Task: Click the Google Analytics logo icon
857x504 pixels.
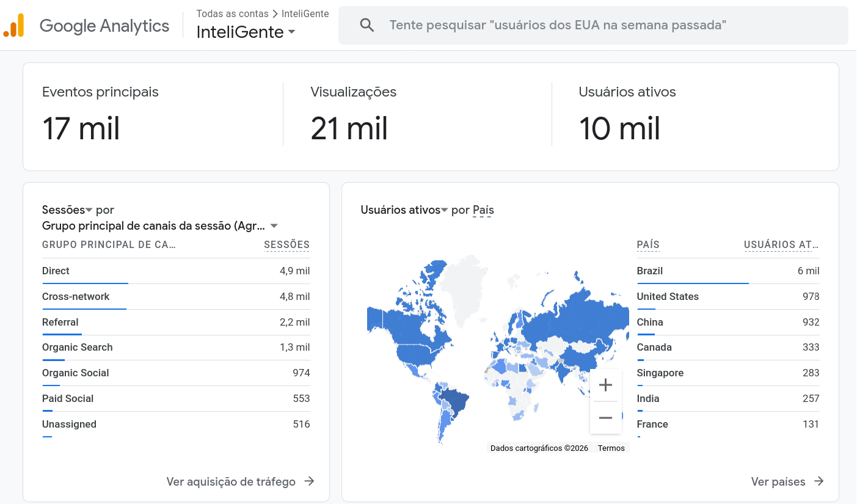Action: pyautogui.click(x=13, y=25)
